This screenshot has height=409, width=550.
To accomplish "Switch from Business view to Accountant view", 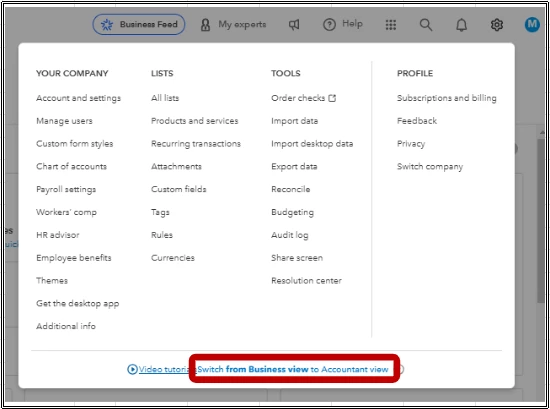I will (293, 369).
